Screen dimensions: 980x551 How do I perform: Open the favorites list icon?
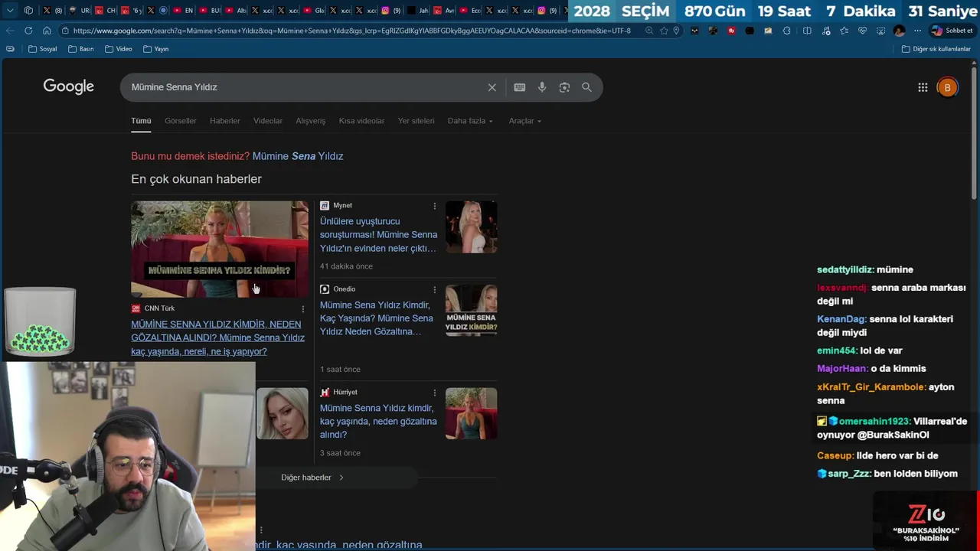click(844, 31)
